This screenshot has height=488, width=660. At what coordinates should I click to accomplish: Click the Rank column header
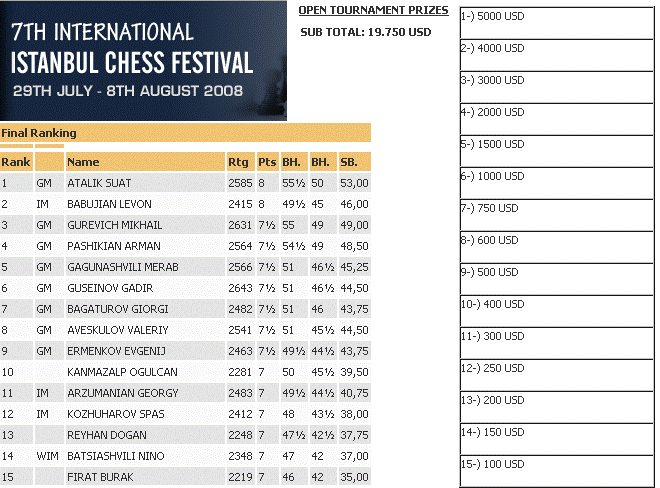click(x=16, y=162)
